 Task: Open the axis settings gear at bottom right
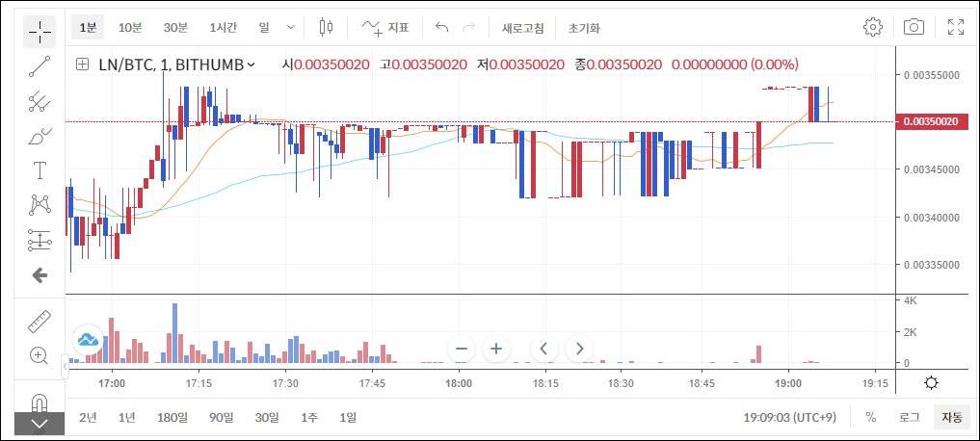click(x=931, y=383)
